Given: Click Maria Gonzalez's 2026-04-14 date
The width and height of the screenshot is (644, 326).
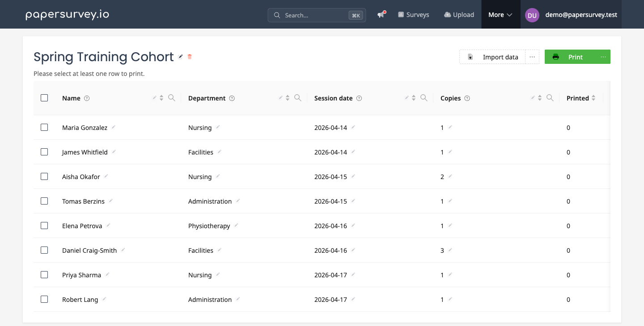Looking at the screenshot, I should 330,128.
